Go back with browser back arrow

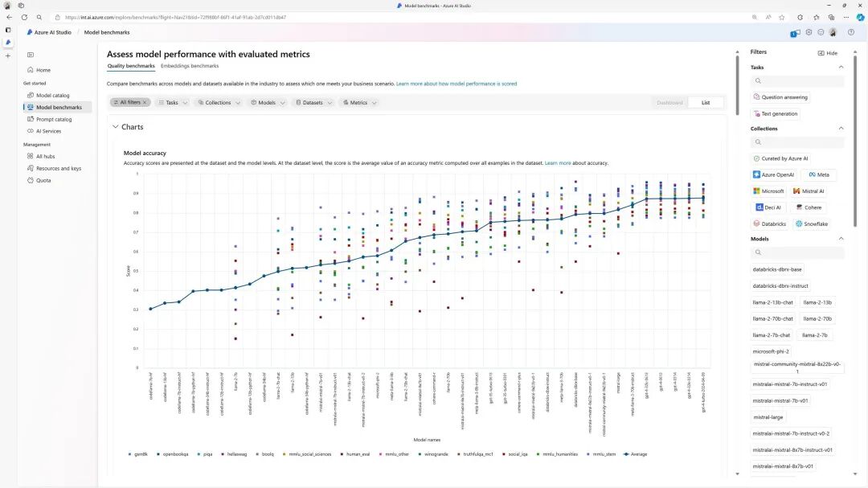[x=10, y=17]
